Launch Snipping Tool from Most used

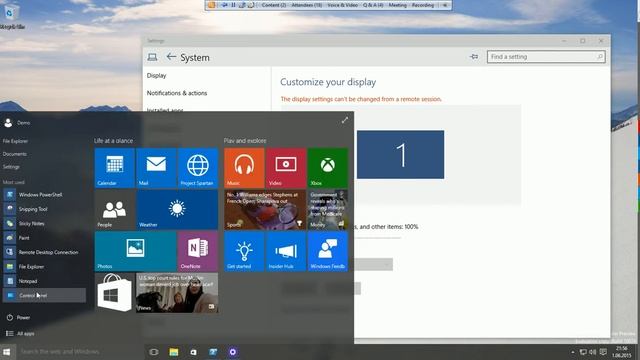[x=44, y=209]
